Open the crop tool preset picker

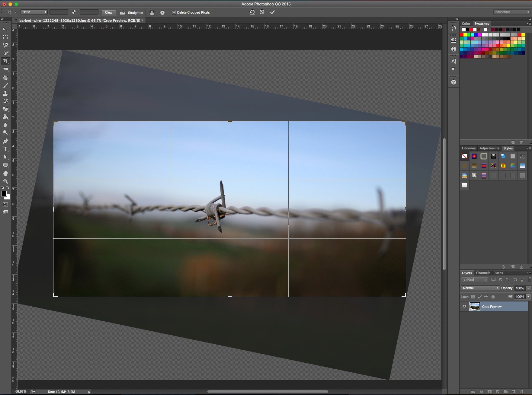coord(11,12)
